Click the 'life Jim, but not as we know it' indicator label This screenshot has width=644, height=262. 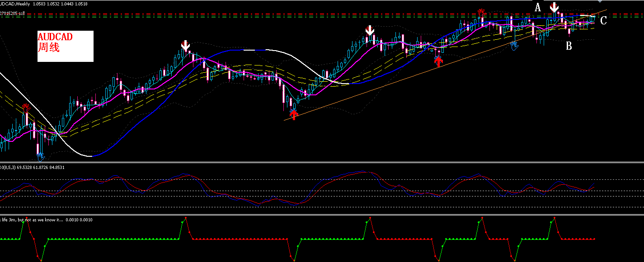tap(46, 220)
